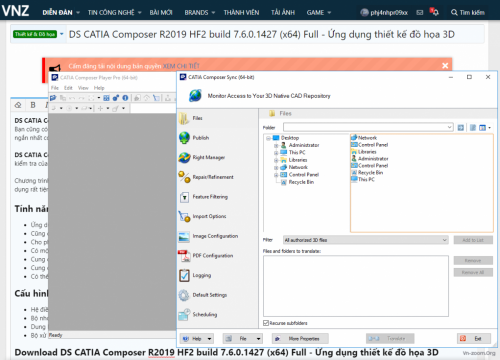Click the Translate button
The width and height of the screenshot is (500, 360).
coord(390,339)
